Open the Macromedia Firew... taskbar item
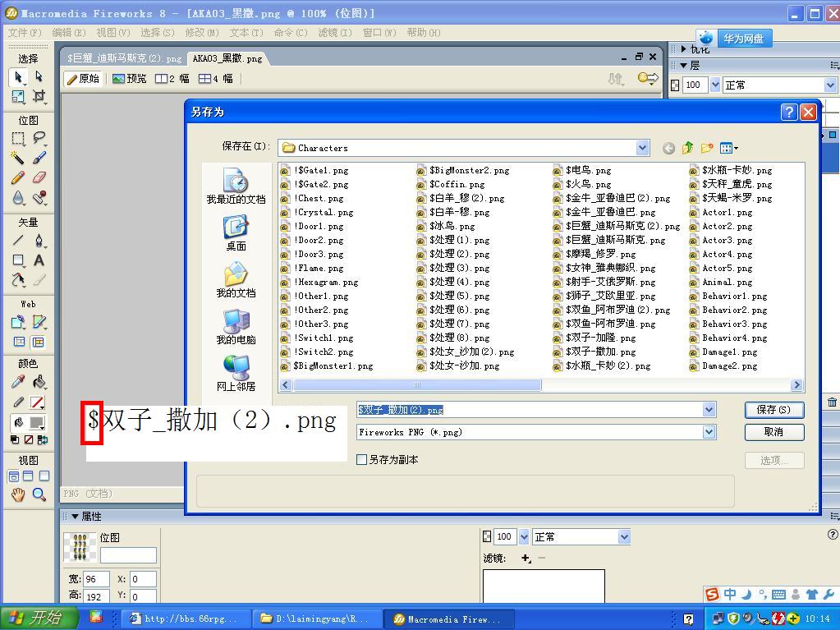Screen dimensions: 840x630 (x=449, y=619)
